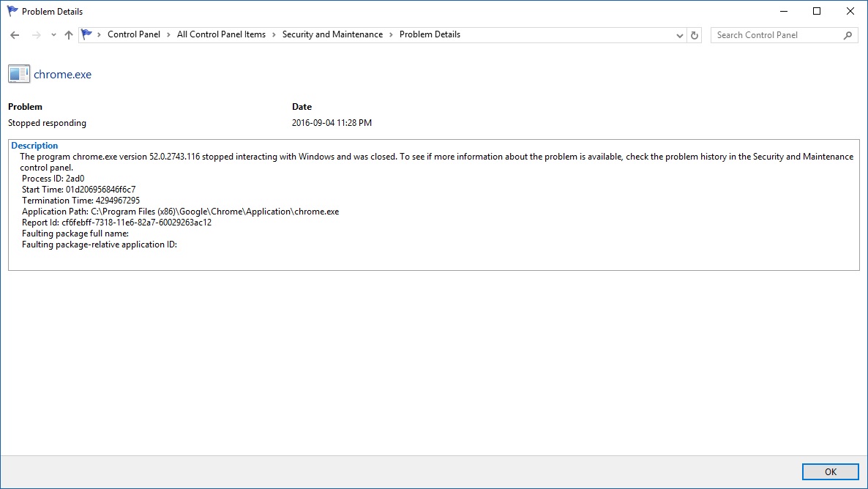The image size is (868, 489).
Task: Click the forward navigation arrow
Action: click(36, 35)
